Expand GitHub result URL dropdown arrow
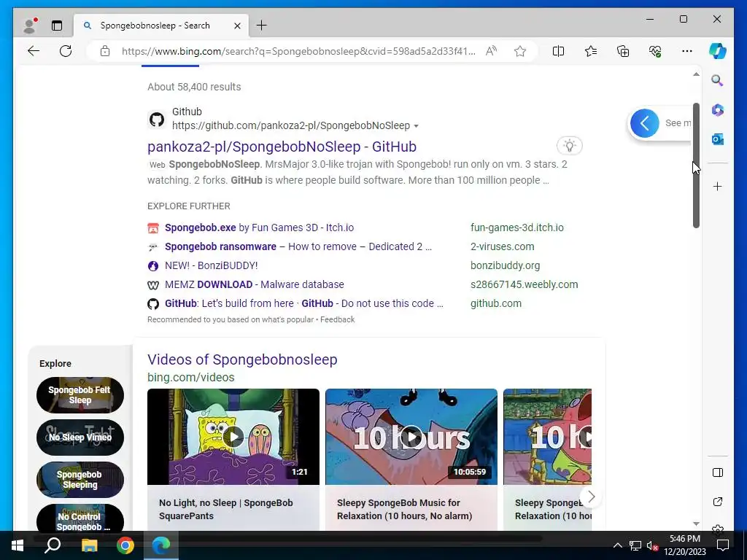 pyautogui.click(x=417, y=126)
